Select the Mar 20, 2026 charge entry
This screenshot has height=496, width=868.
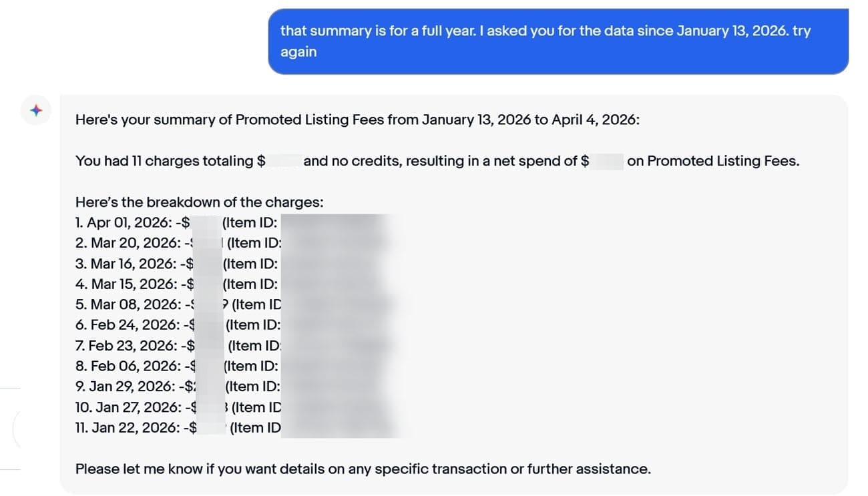coord(134,243)
